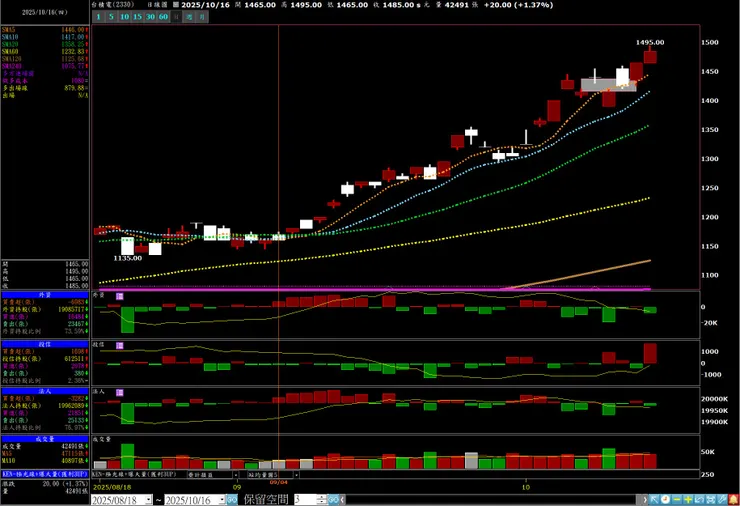Viewport: 740px width, 506px height.
Task: Click the purple settings icon in 外資 panel
Action: point(120,296)
